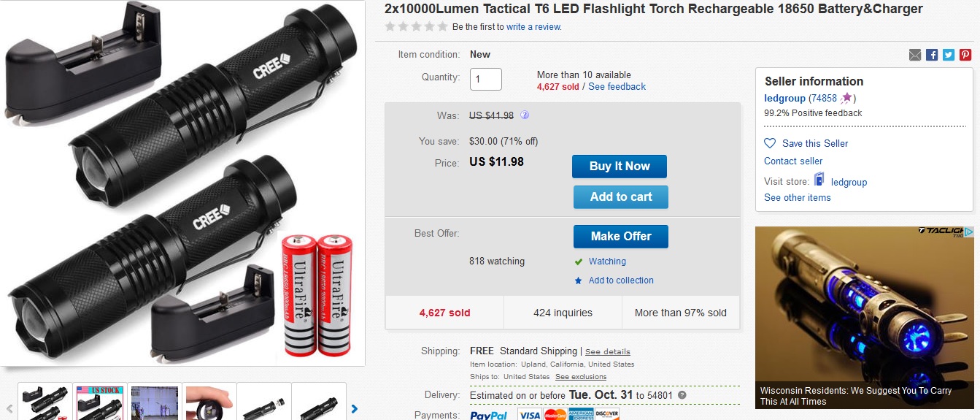The image size is (980, 420).
Task: Pin this item on Pinterest
Action: coord(965,55)
